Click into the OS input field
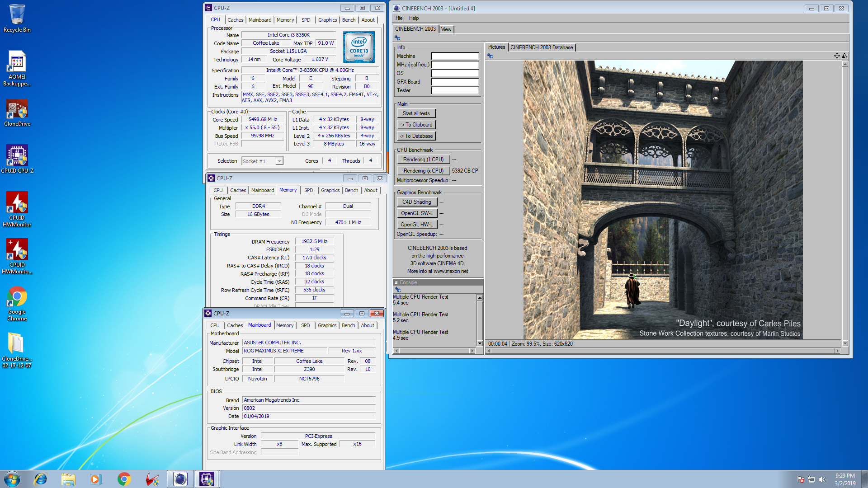 (455, 73)
